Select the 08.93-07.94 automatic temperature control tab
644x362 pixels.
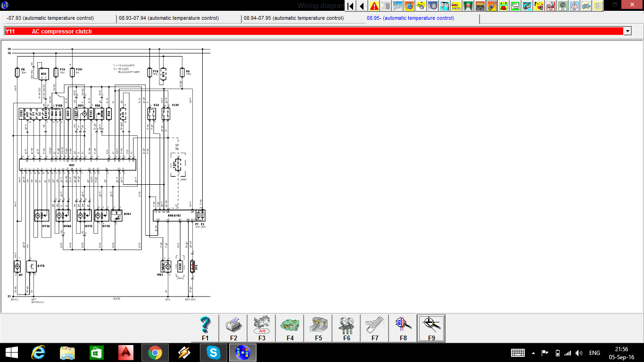179,18
